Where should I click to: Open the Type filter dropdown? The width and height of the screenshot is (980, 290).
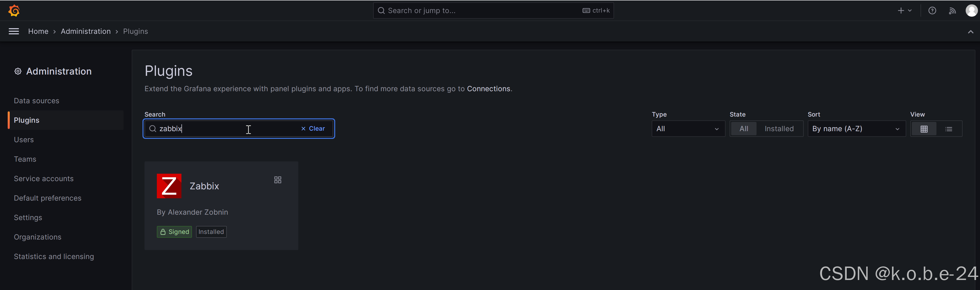click(x=688, y=129)
